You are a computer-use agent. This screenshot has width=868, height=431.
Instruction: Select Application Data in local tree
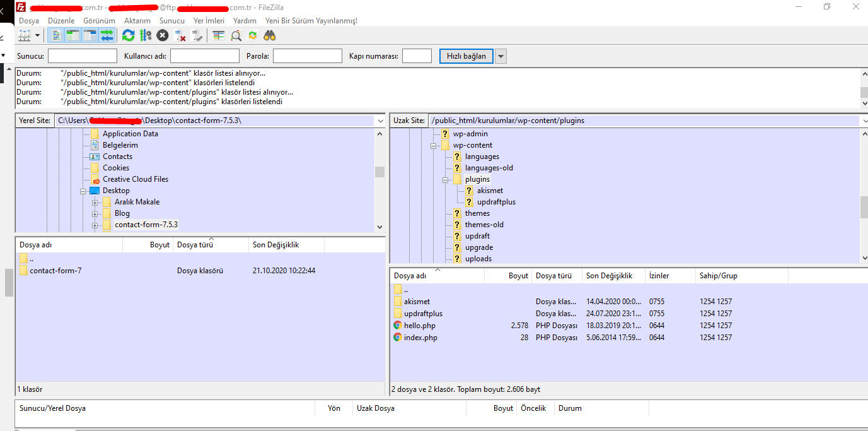(x=130, y=134)
